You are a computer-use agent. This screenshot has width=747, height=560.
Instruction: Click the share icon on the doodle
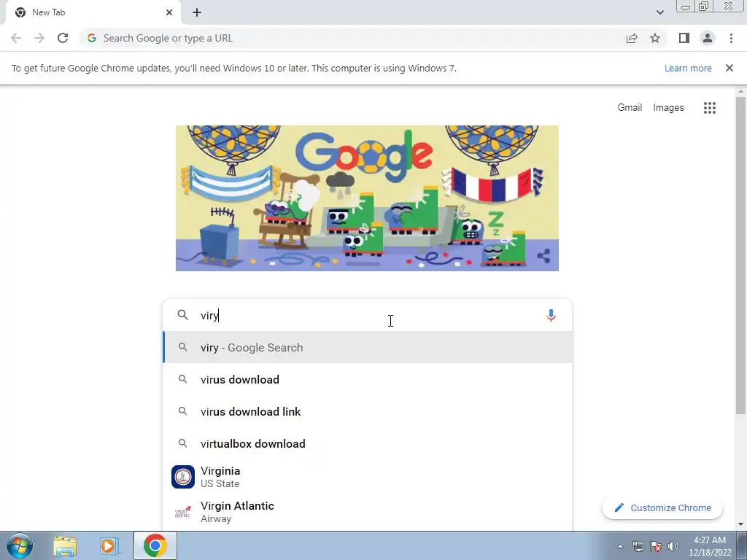click(543, 256)
